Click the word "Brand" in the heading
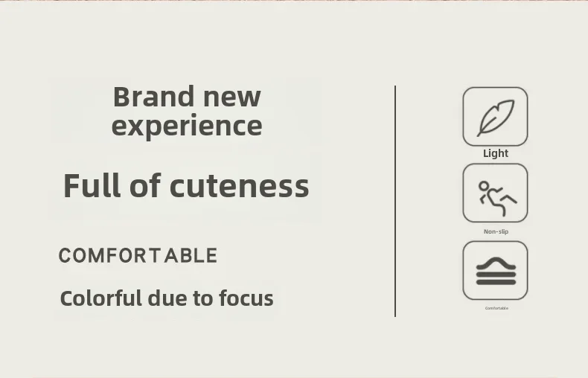 (x=153, y=97)
